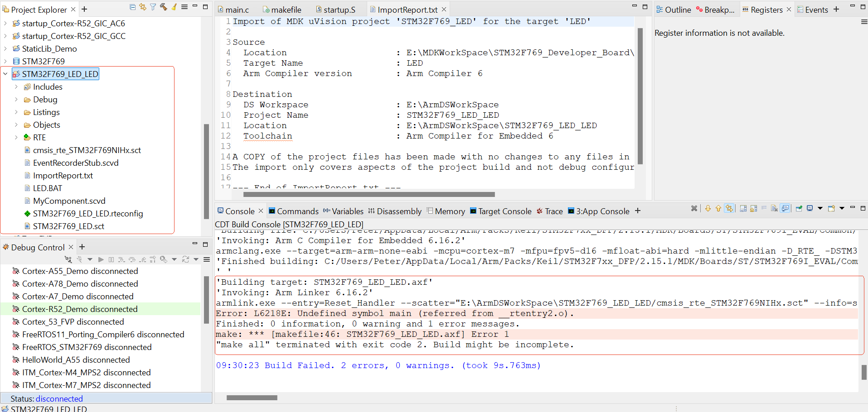This screenshot has height=412, width=868.
Task: Toggle Link with Editor in Project Explorer
Action: (x=142, y=7)
